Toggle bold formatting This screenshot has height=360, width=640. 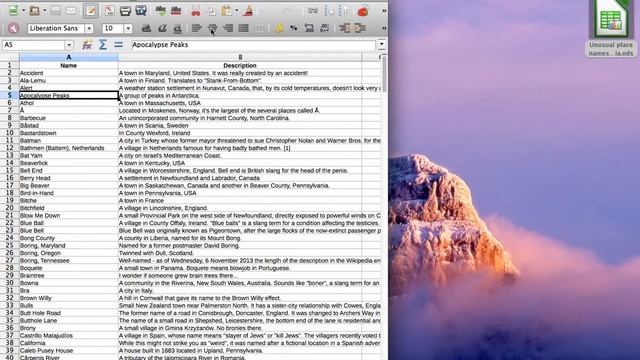point(146,28)
